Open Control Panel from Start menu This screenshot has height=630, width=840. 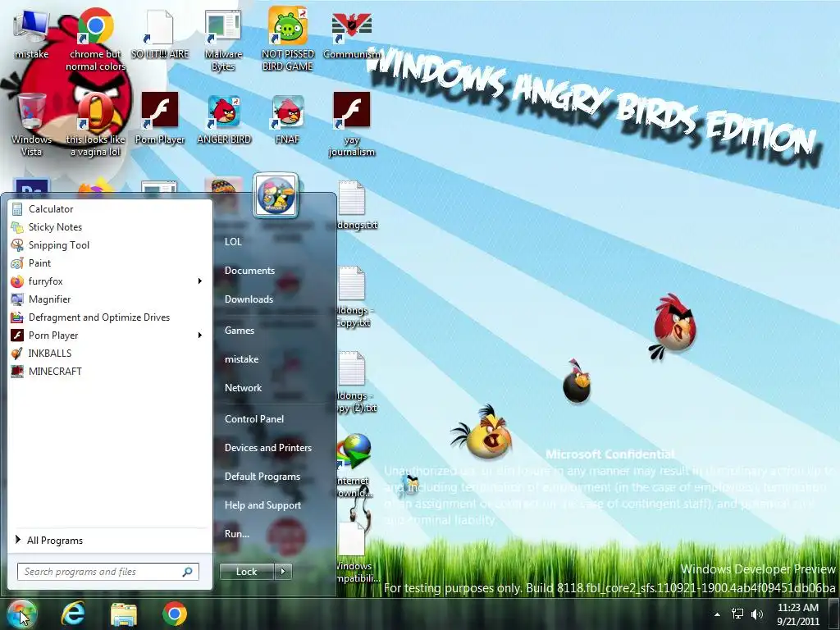(254, 419)
